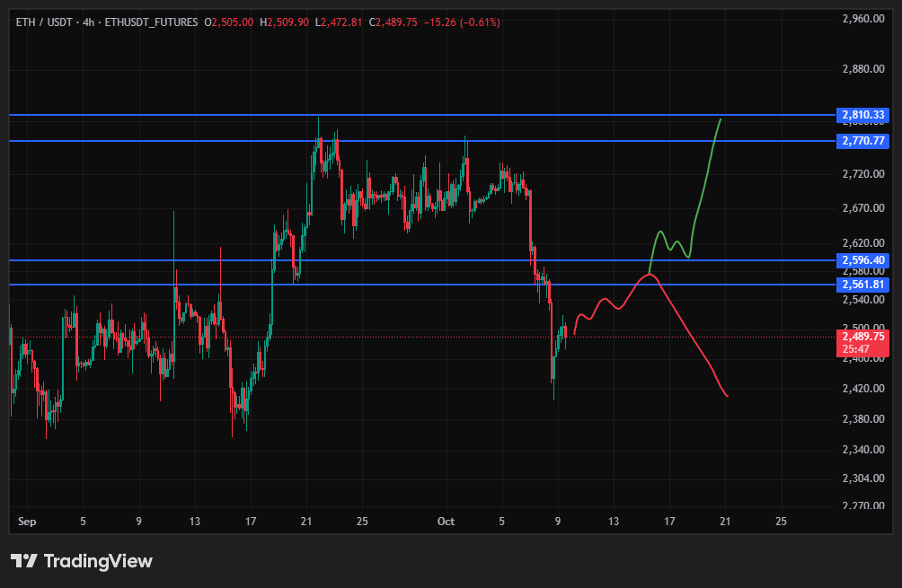Click the 5 date after Sep on time axis

[x=83, y=522]
